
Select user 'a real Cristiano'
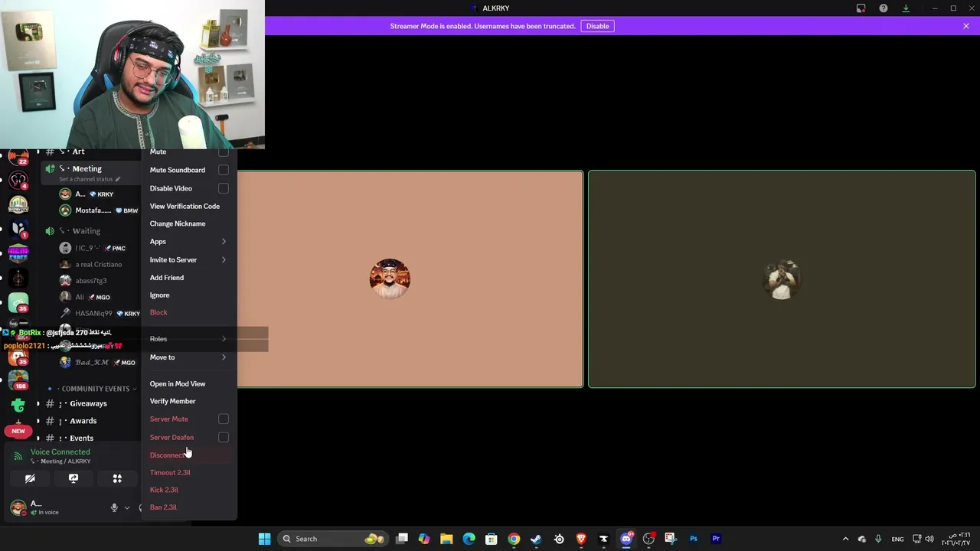pos(98,264)
